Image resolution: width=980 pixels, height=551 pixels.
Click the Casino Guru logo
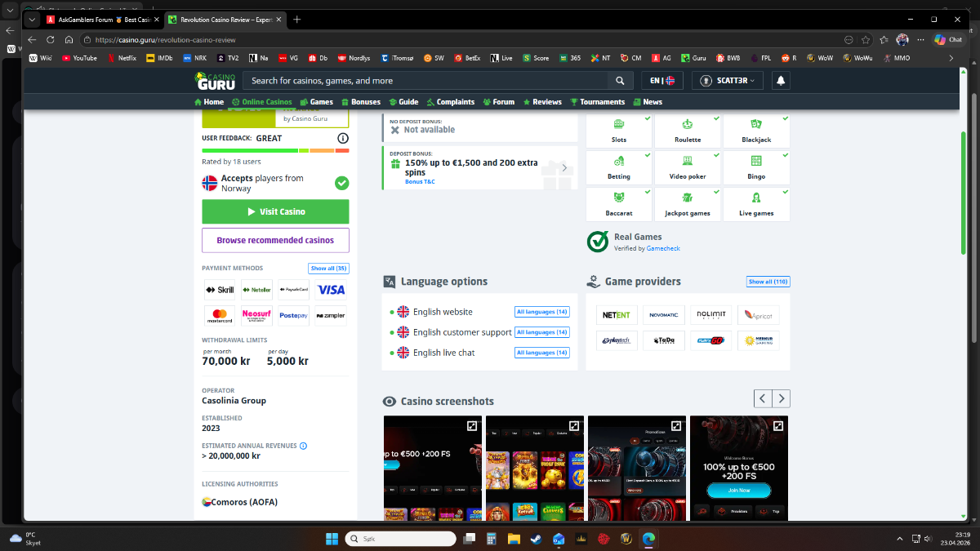[216, 80]
